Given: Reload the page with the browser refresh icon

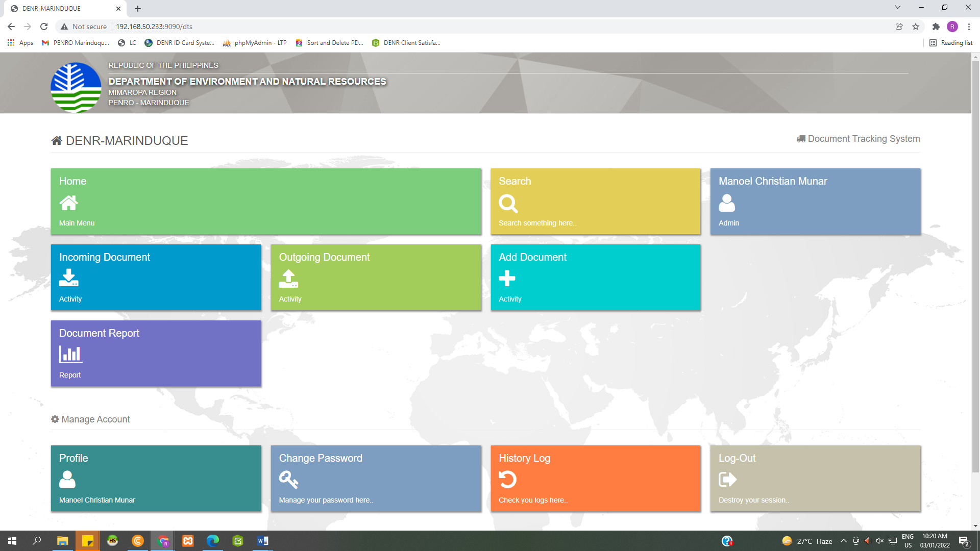Looking at the screenshot, I should tap(44, 27).
